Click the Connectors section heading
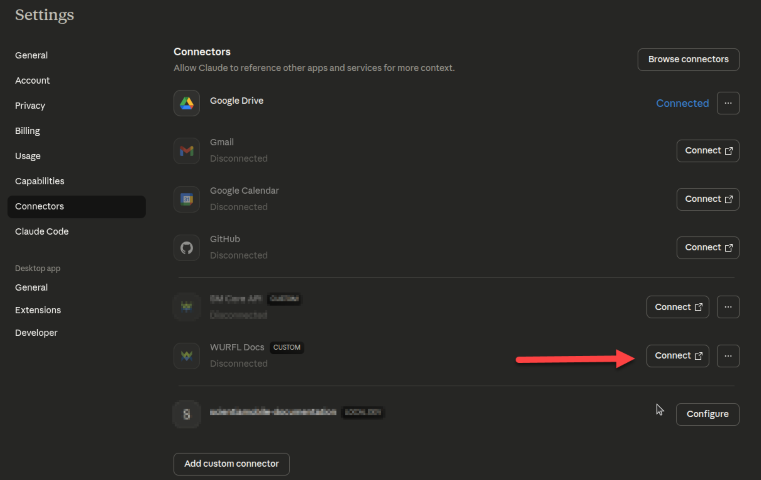Viewport: 761px width, 480px height. coord(202,52)
